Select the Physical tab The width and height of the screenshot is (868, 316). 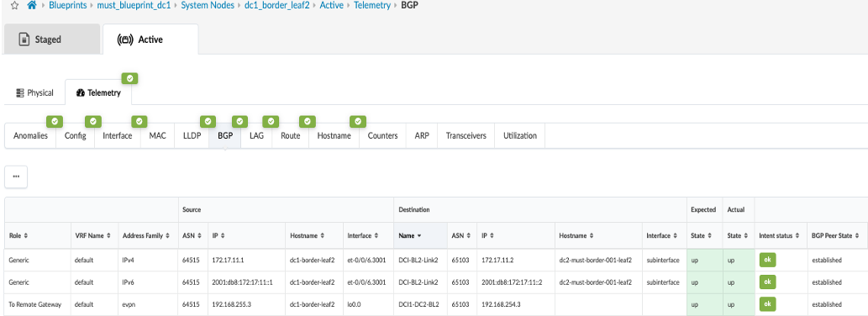point(35,92)
